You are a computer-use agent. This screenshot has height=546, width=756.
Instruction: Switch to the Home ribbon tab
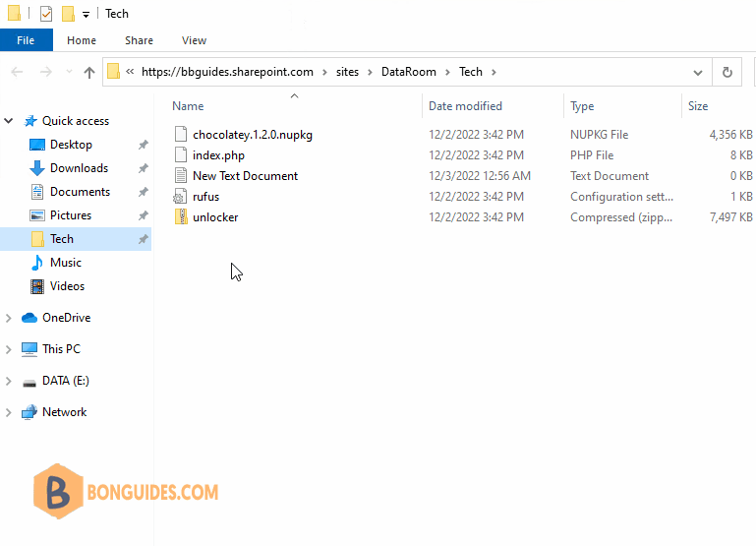tap(82, 40)
